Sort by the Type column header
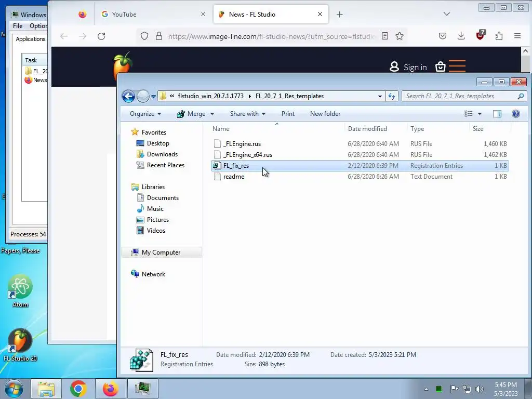 (417, 129)
